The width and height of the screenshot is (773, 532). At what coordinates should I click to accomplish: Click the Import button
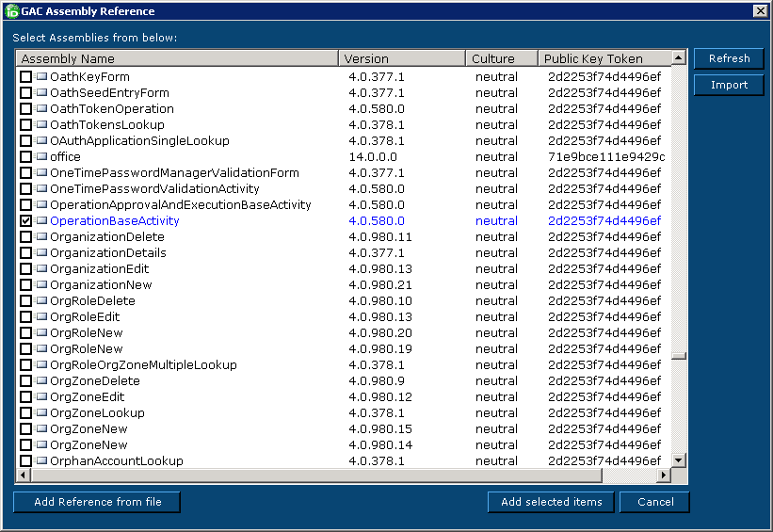click(729, 85)
